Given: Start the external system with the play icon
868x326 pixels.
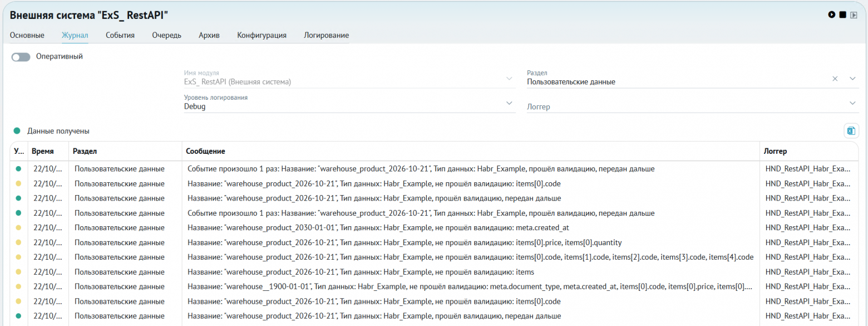Looking at the screenshot, I should click(831, 14).
